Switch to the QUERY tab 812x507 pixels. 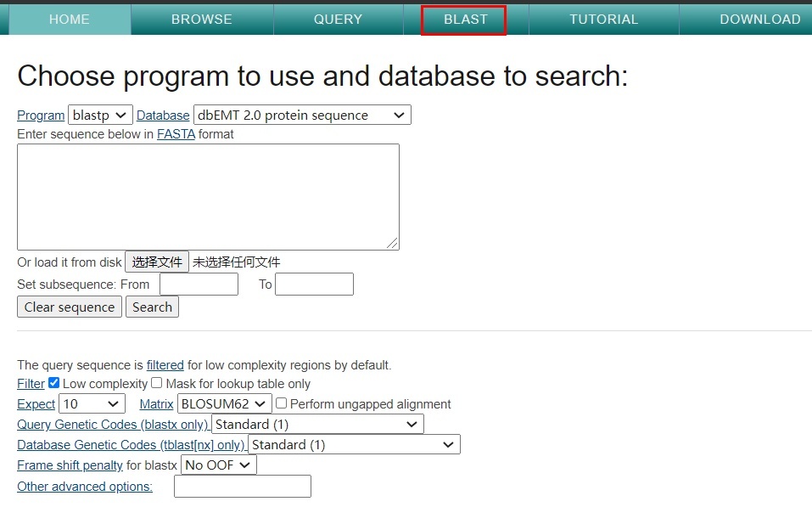point(338,20)
